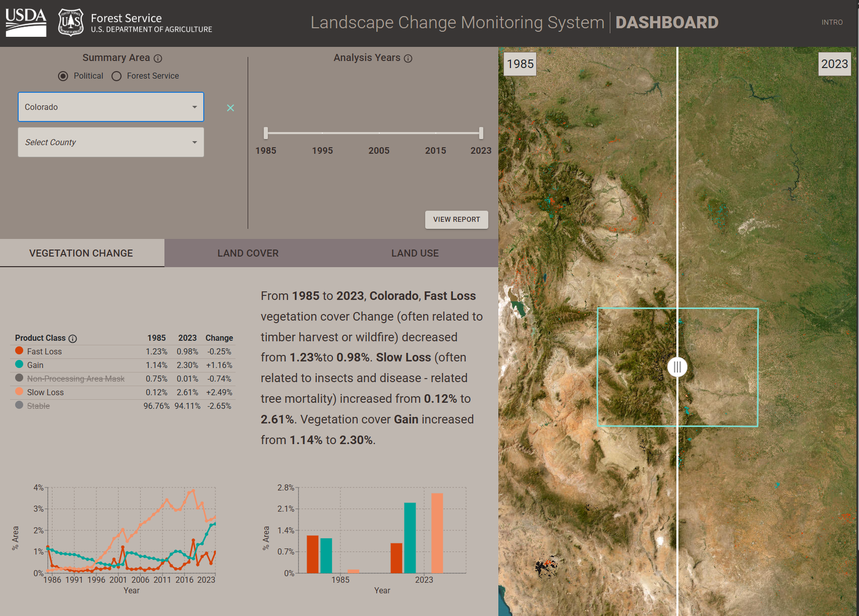
Task: Open the state selector's dropdown arrow
Action: point(195,107)
